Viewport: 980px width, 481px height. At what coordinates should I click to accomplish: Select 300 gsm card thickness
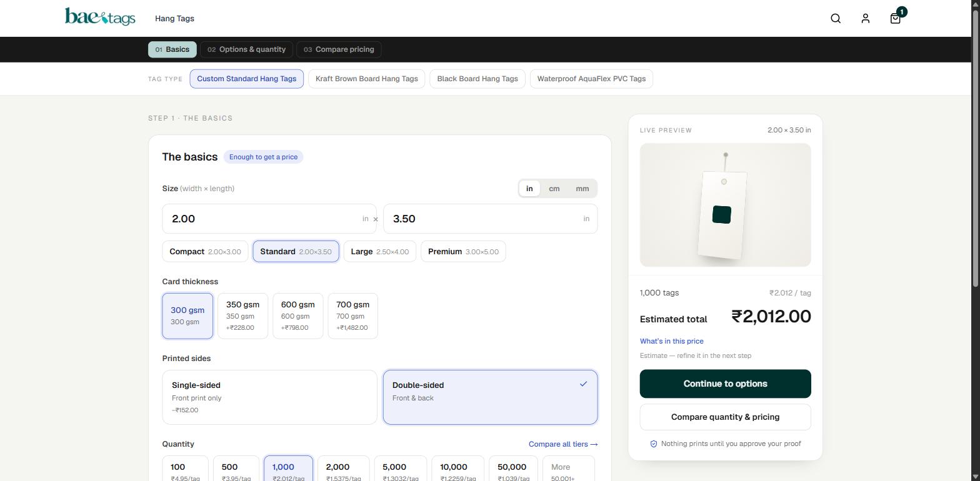point(187,316)
